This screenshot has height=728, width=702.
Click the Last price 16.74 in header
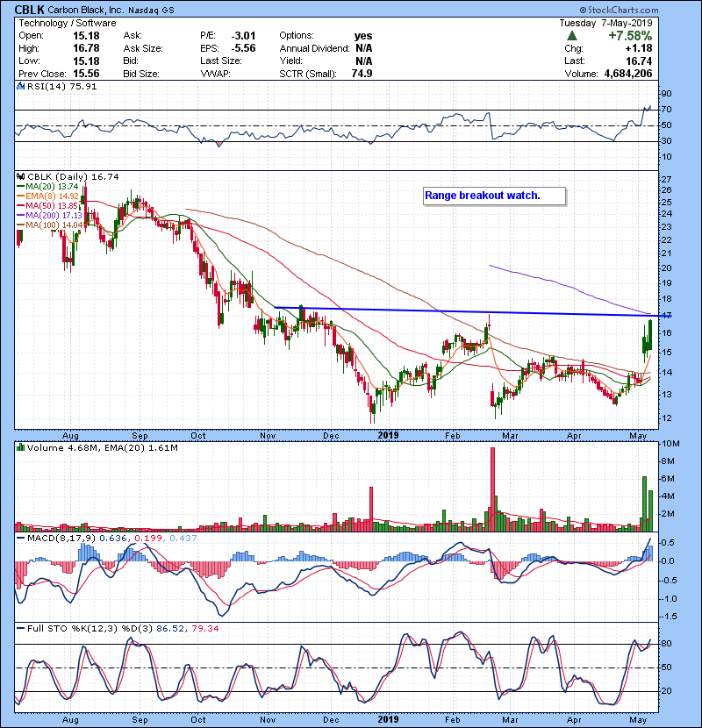point(639,61)
